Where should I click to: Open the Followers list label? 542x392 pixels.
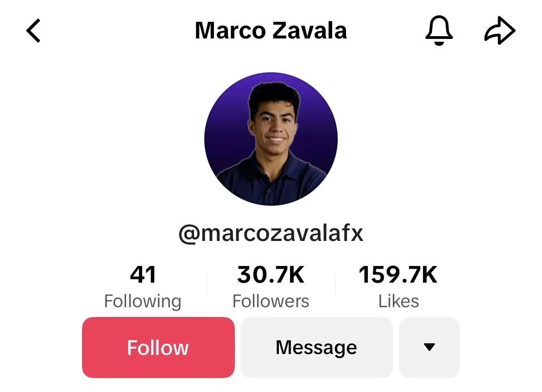click(x=271, y=301)
